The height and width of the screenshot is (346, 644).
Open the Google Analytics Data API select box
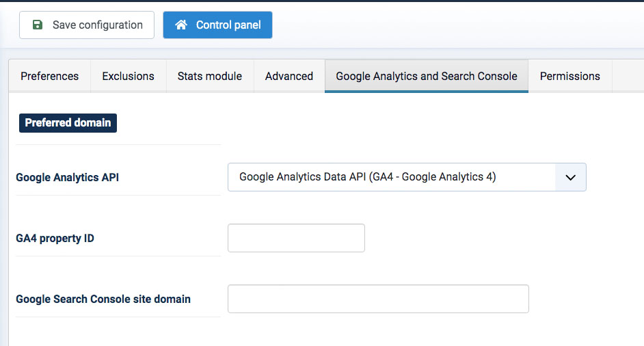(x=391, y=177)
